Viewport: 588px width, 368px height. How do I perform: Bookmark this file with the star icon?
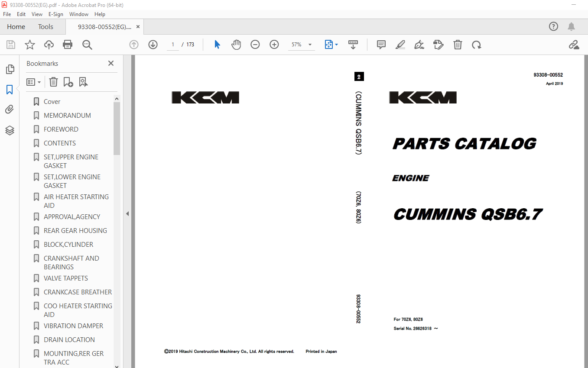click(29, 45)
